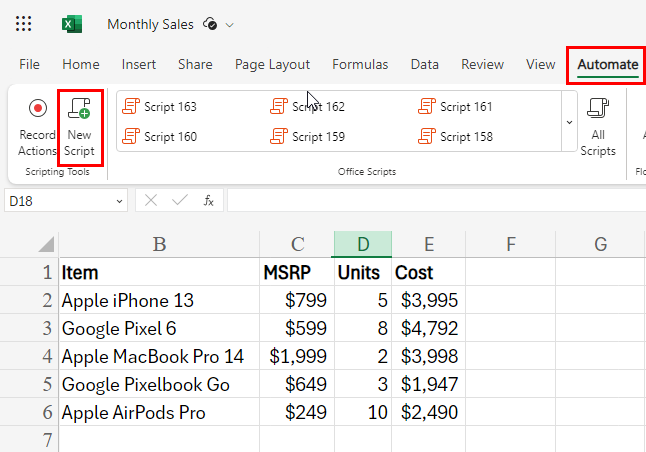Viewport: 646px width, 452px height.
Task: Click the cloud save status icon
Action: click(210, 24)
